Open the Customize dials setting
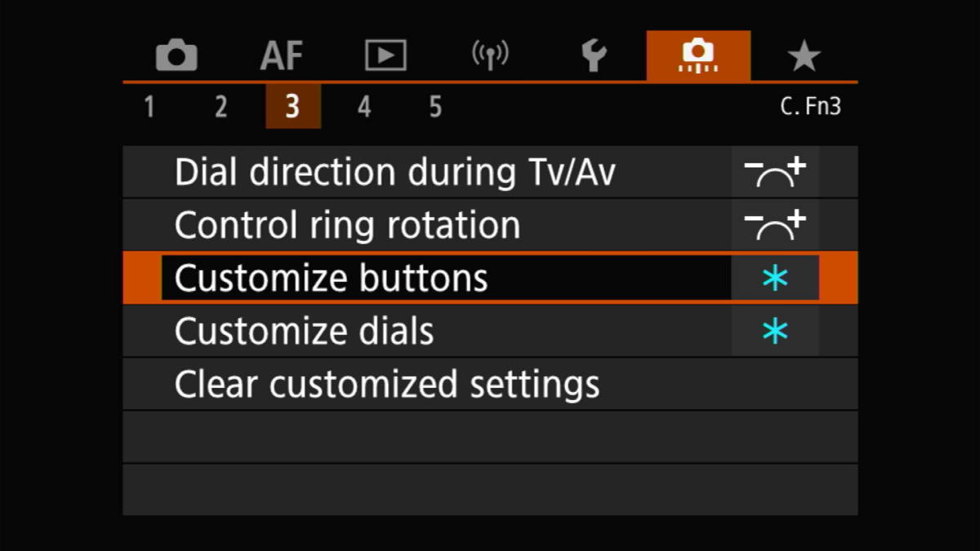This screenshot has height=551, width=980. (x=304, y=331)
